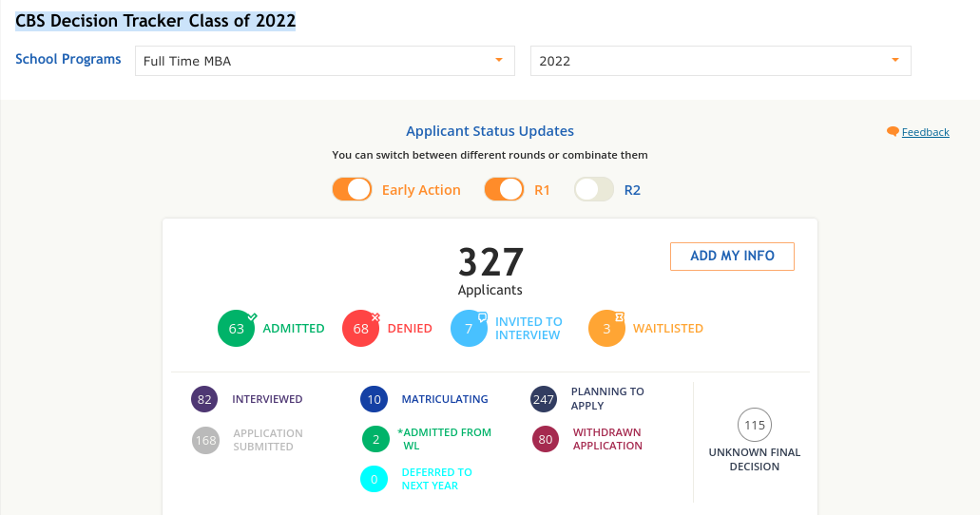The width and height of the screenshot is (980, 515).
Task: Select the purple Interviewed circle showing 82
Action: (204, 399)
